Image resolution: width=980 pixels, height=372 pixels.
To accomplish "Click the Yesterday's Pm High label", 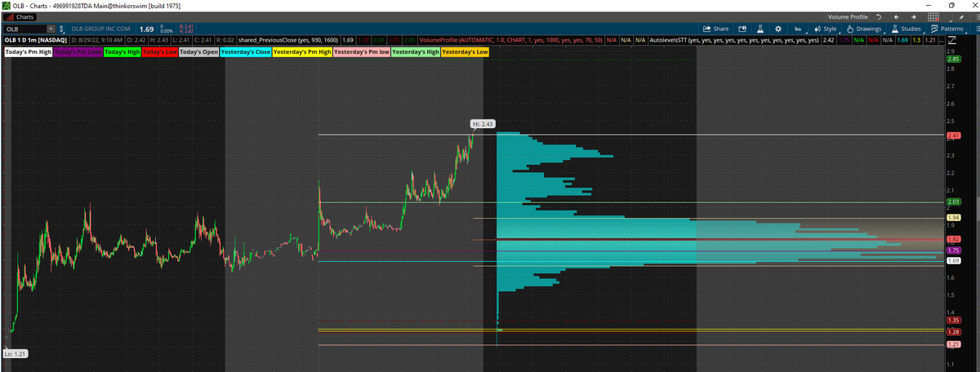I will coord(302,51).
